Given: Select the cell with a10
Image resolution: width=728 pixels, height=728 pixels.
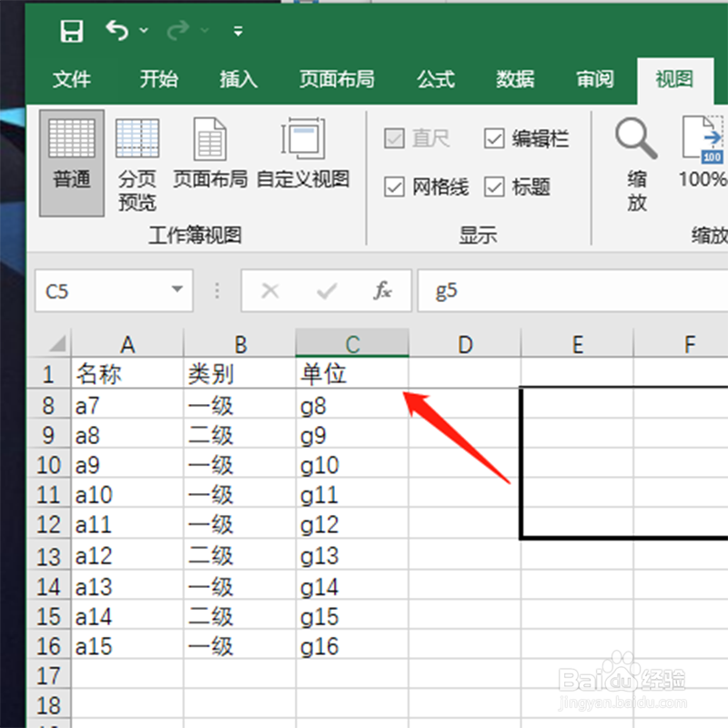Looking at the screenshot, I should (127, 494).
